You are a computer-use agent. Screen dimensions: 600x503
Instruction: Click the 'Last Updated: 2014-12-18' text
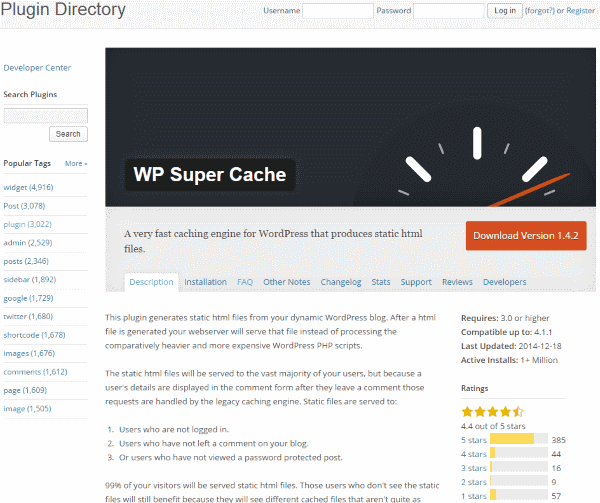tap(511, 346)
